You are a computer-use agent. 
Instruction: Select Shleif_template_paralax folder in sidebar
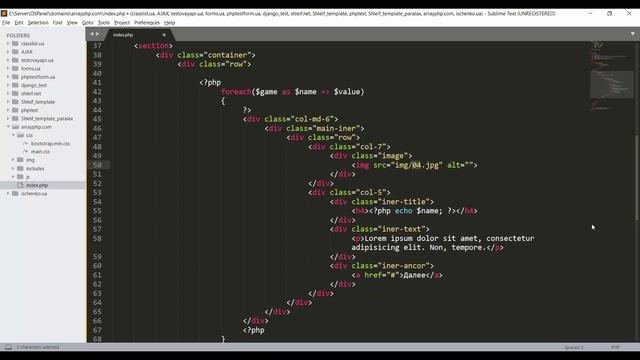[47, 118]
